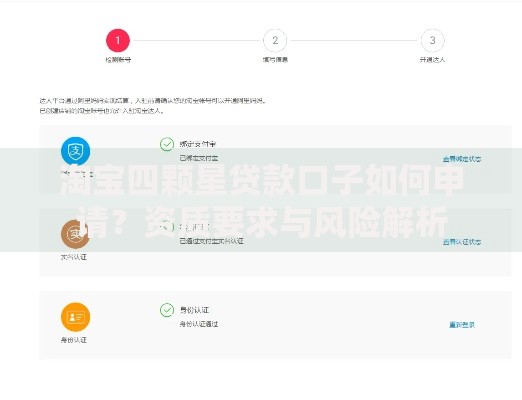Click the step 2 circle indicator

pos(275,40)
